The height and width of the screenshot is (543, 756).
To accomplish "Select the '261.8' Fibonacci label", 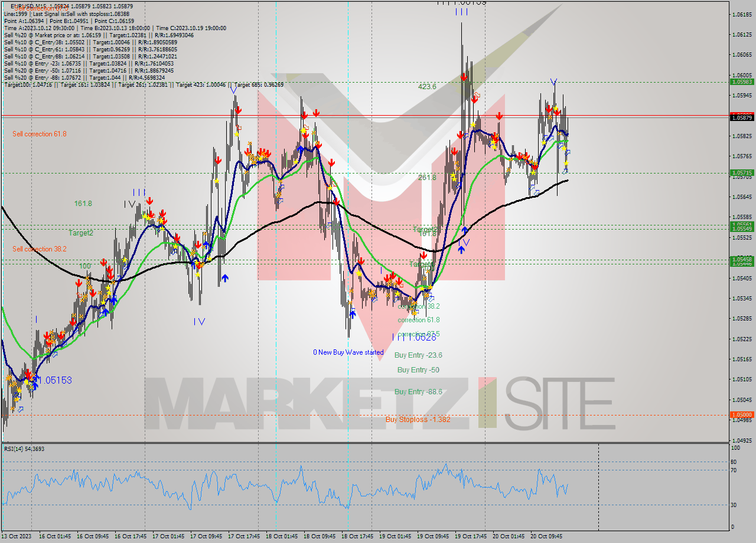I will [x=427, y=177].
